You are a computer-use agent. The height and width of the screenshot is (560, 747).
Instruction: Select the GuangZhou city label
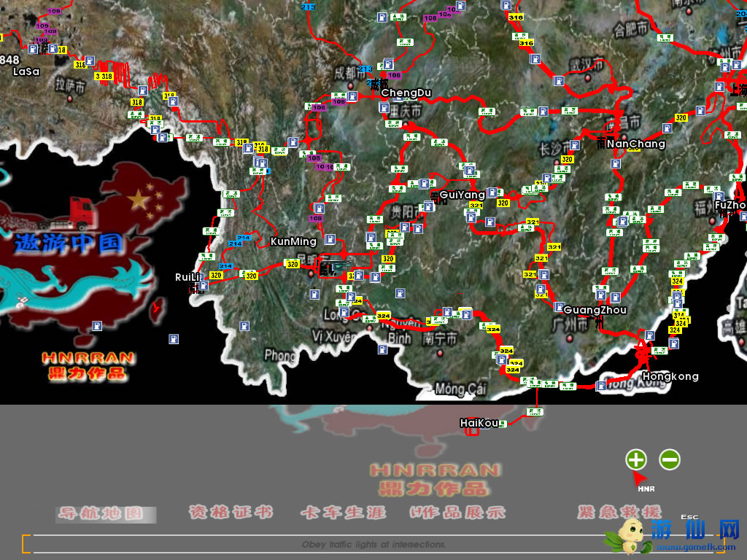[x=595, y=310]
